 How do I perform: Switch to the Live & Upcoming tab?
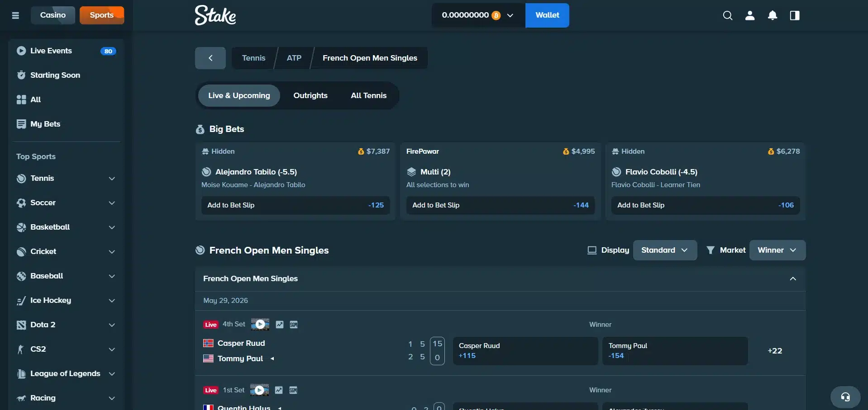(x=239, y=95)
